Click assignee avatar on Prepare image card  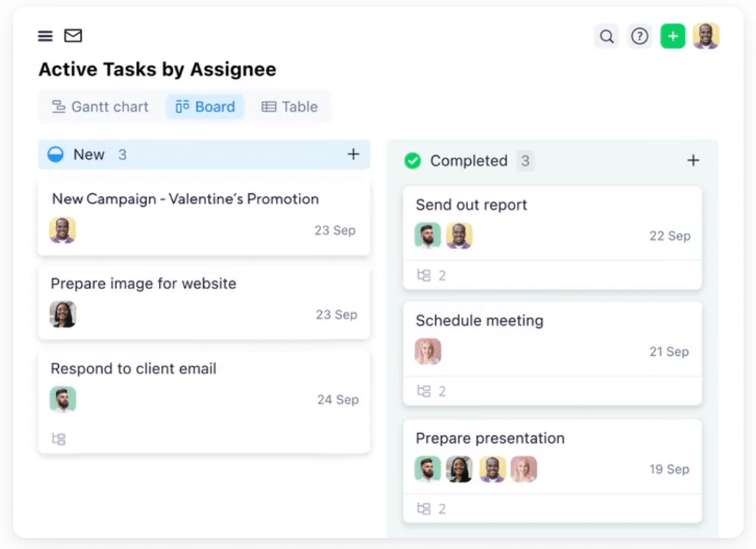63,314
